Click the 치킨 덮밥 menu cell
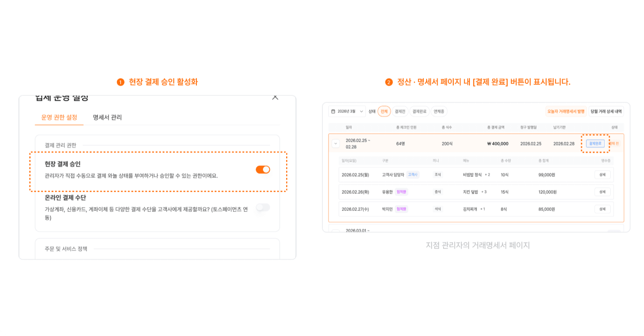Screen dimensions: 644x336 click(x=470, y=192)
